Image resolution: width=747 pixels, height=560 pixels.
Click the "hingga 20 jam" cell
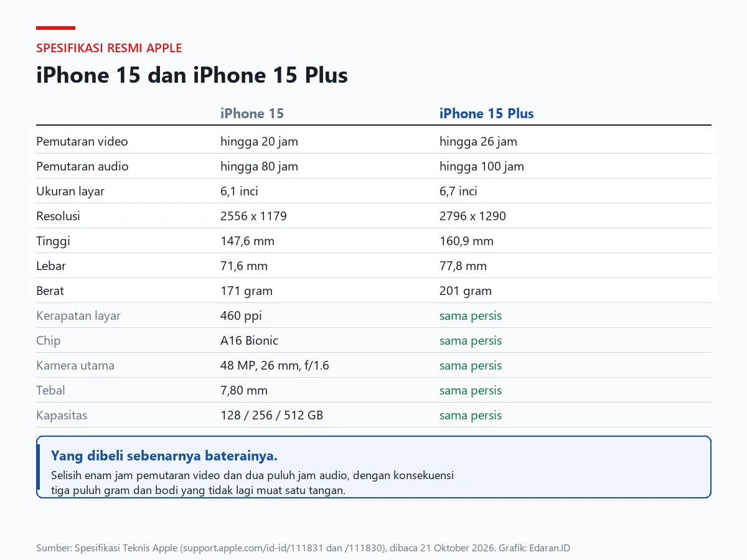tap(259, 141)
